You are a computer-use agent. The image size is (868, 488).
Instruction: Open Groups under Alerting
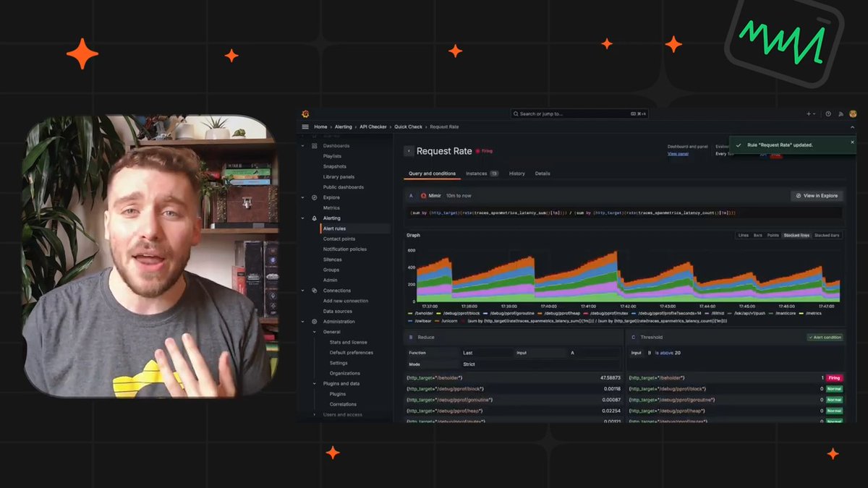(331, 270)
